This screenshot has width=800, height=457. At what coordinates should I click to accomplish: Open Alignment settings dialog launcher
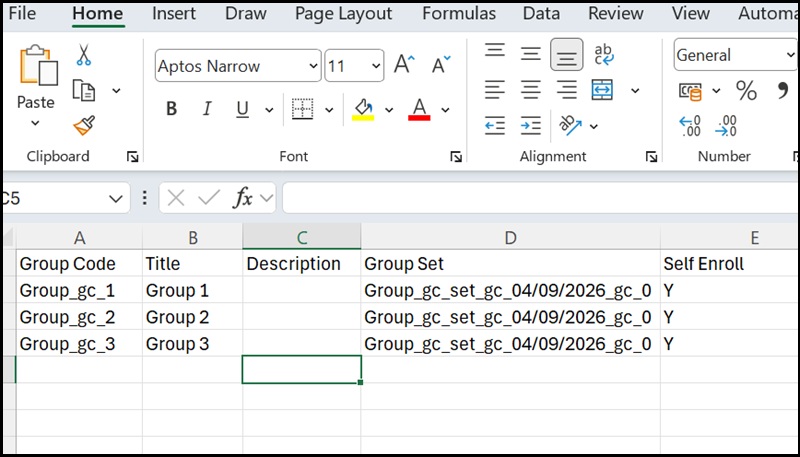point(651,157)
